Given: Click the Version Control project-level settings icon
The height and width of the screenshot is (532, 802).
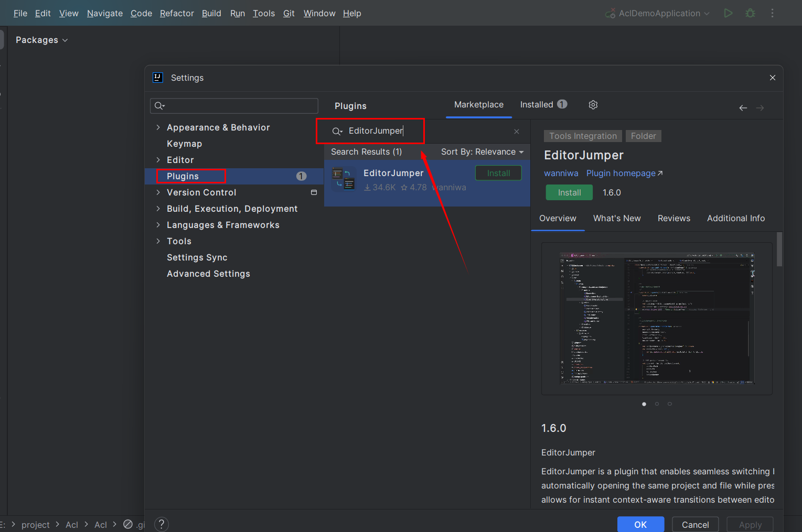Looking at the screenshot, I should tap(314, 192).
